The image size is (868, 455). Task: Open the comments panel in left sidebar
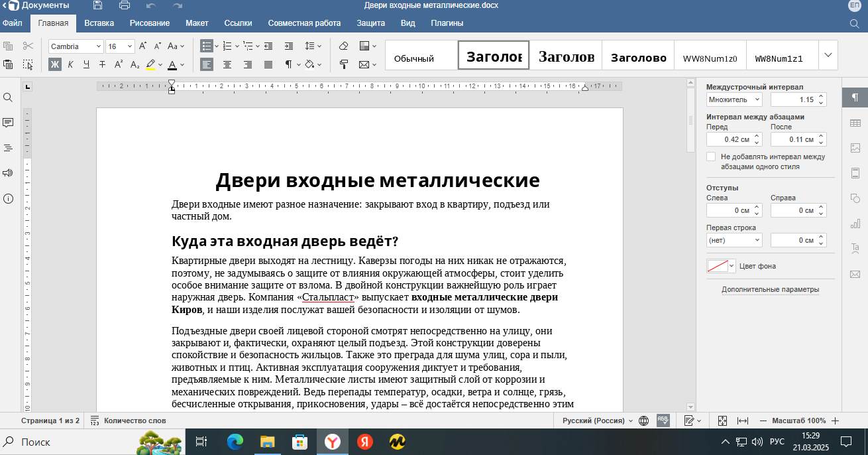(8, 123)
